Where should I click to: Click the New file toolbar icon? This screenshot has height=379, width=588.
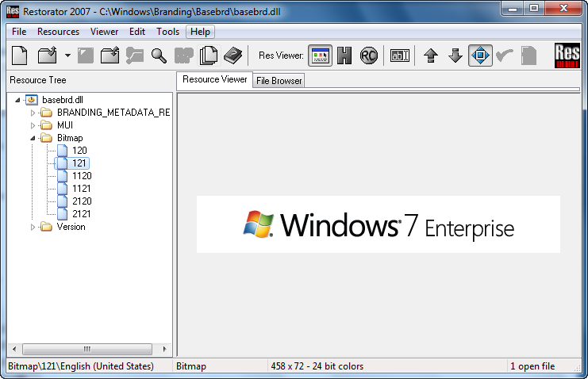pyautogui.click(x=19, y=56)
